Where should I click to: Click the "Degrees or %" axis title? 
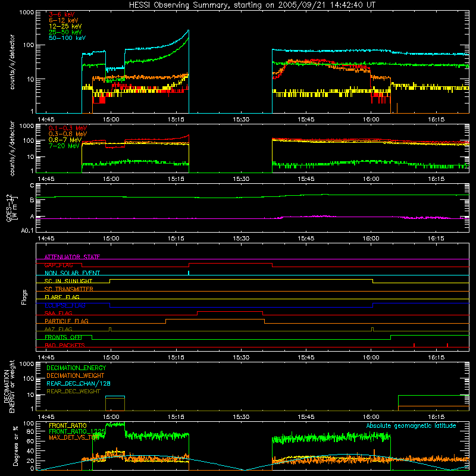pyautogui.click(x=15, y=446)
